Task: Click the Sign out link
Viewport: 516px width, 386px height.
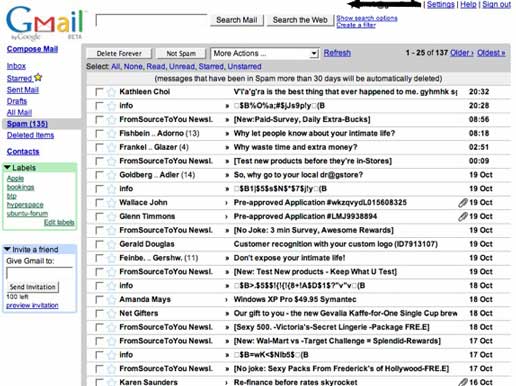Action: [496, 4]
